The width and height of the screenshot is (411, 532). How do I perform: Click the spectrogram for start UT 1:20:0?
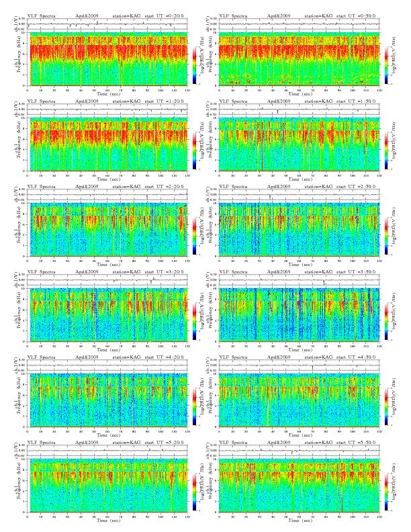(107, 144)
